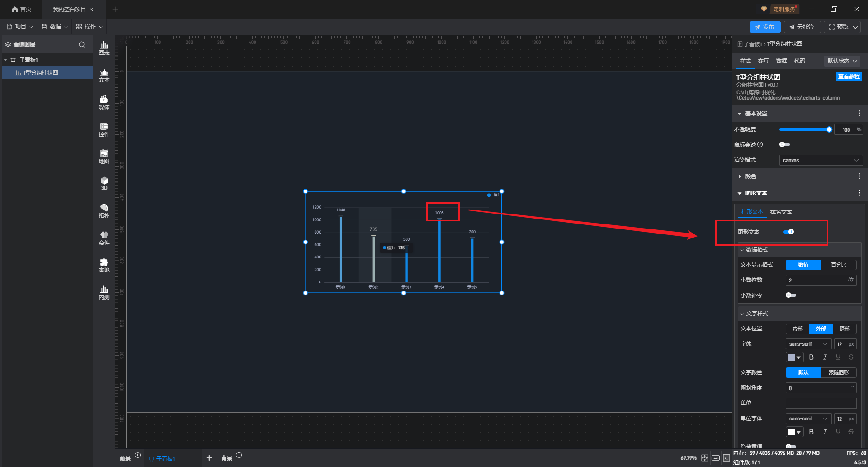Viewport: 868px width, 467px height.
Task: Click the bold icon for 字体
Action: coord(811,357)
